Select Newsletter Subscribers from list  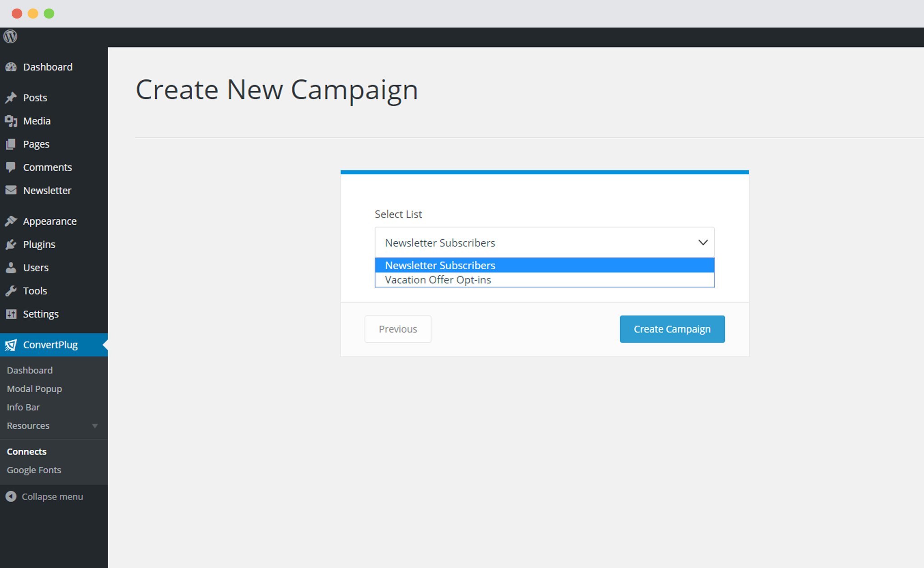pos(545,264)
